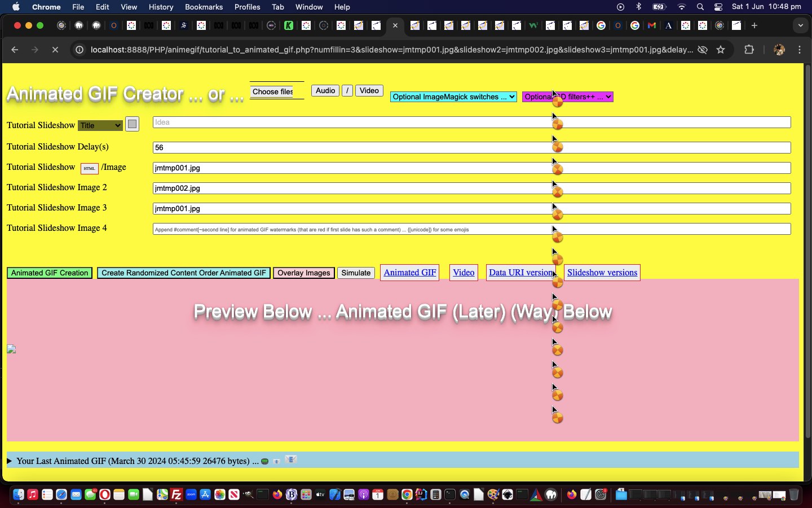Viewport: 812px width, 508px height.
Task: Click the battery status icon in menu bar
Action: pyautogui.click(x=659, y=7)
